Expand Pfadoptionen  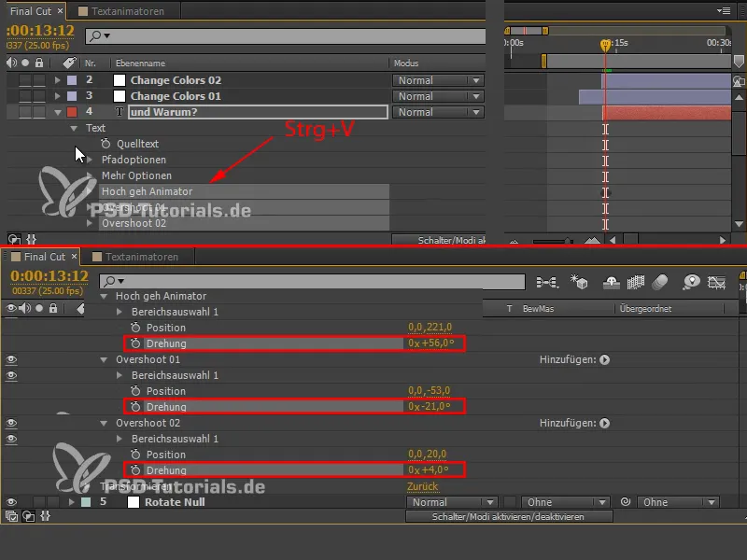point(90,160)
